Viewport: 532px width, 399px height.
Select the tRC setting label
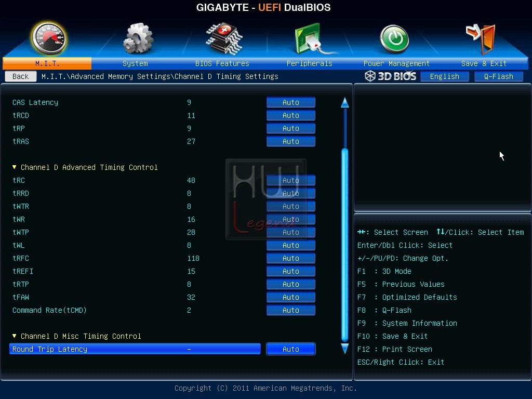(19, 180)
